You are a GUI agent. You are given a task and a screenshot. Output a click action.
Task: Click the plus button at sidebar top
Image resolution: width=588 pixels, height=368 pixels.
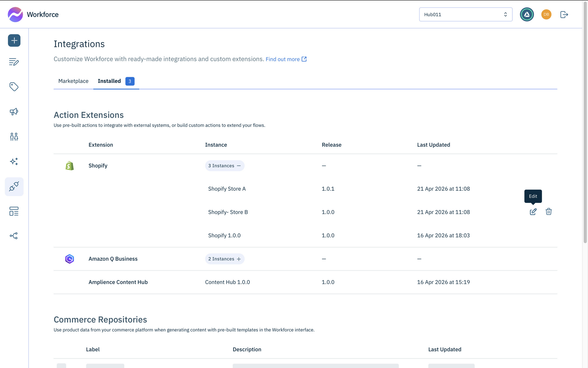14,40
